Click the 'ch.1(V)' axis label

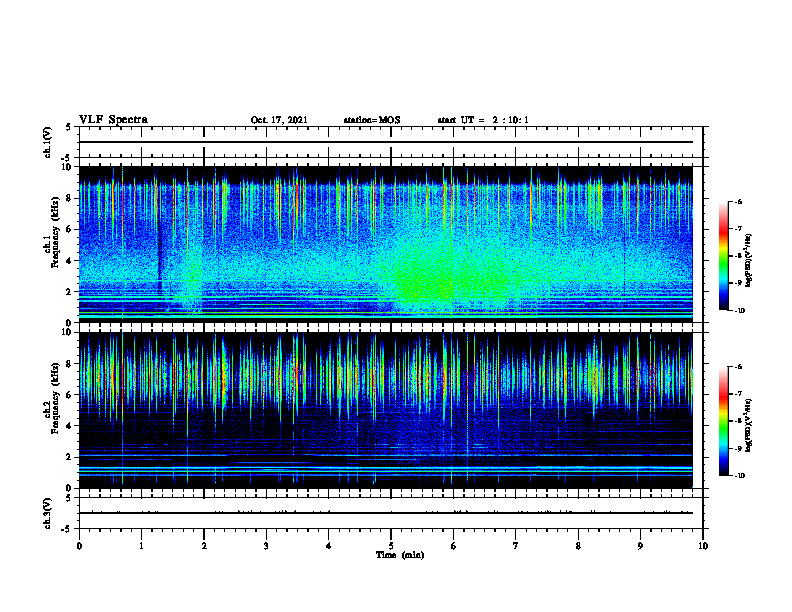48,142
